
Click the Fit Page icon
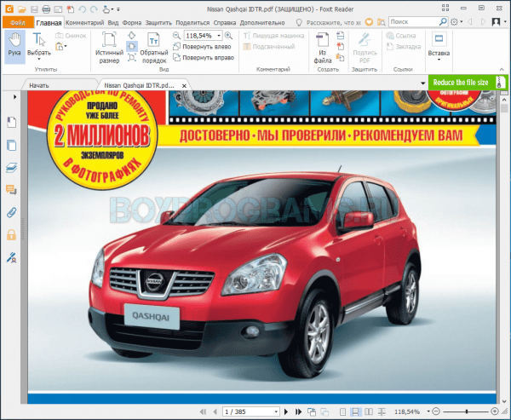click(131, 35)
